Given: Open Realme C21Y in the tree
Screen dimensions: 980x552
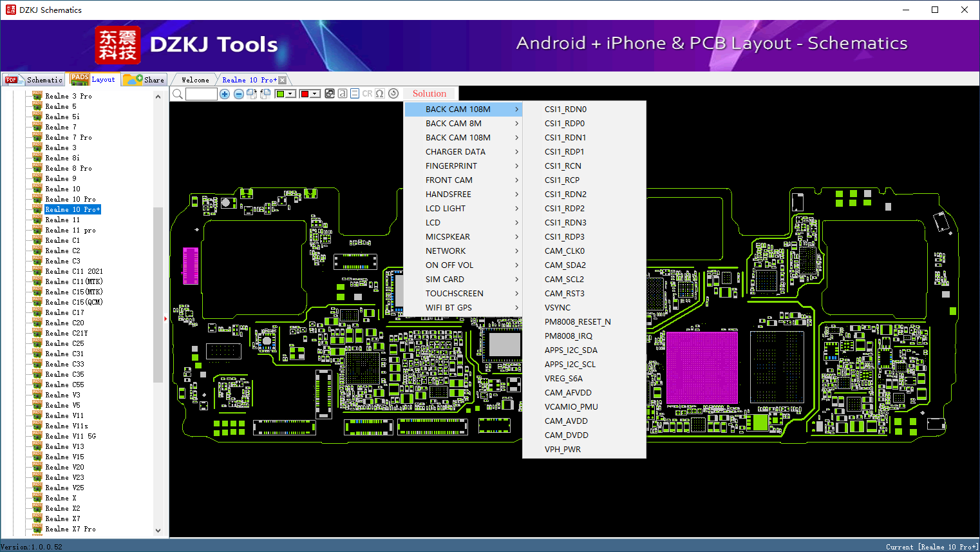Looking at the screenshot, I should pyautogui.click(x=66, y=333).
